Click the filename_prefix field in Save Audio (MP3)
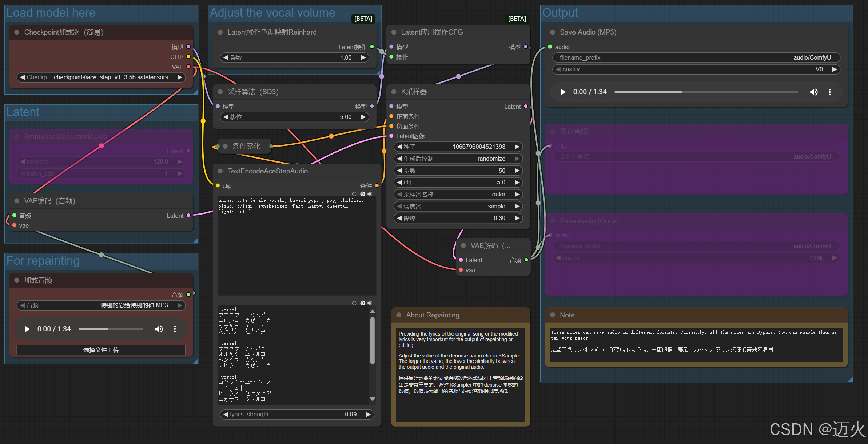868x444 pixels. pyautogui.click(x=696, y=57)
